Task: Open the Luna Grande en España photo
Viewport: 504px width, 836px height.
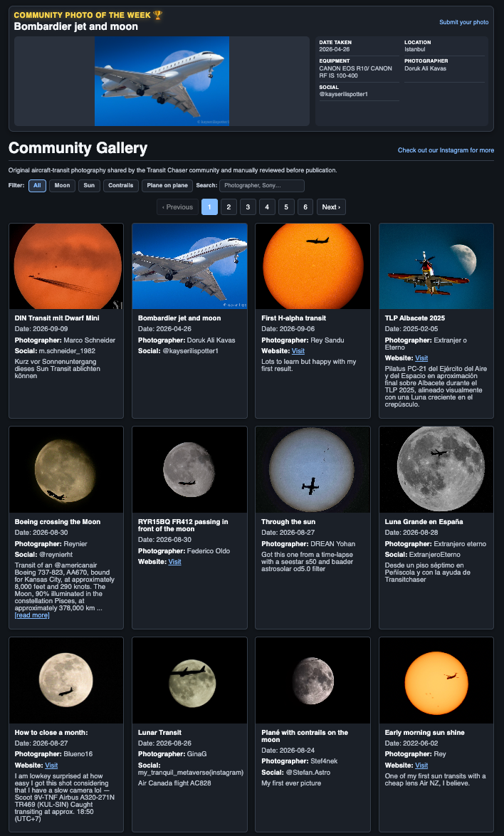Action: click(436, 470)
